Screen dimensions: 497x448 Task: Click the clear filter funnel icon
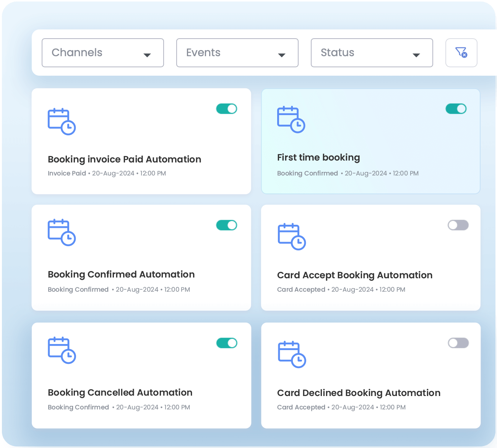[x=461, y=52]
